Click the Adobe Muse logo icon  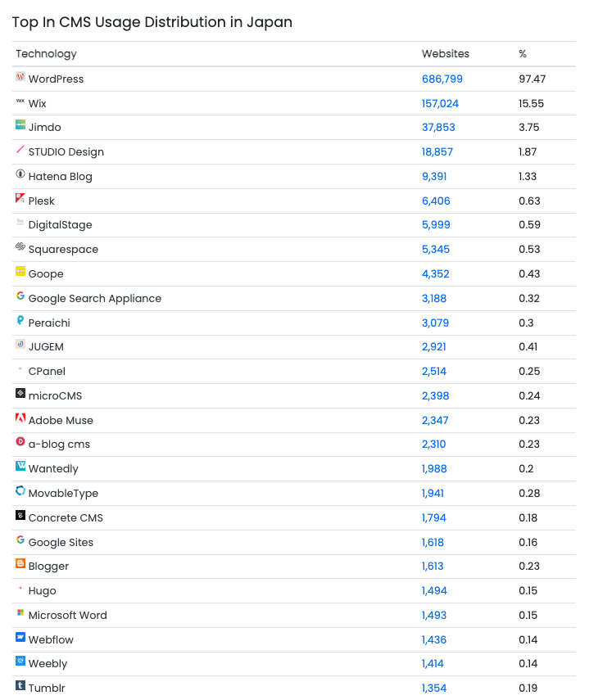point(20,418)
